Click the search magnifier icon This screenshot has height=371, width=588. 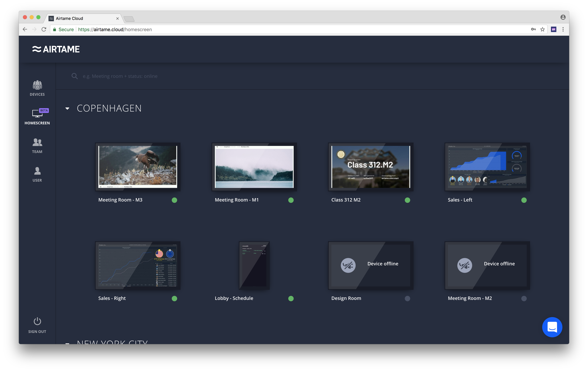74,76
